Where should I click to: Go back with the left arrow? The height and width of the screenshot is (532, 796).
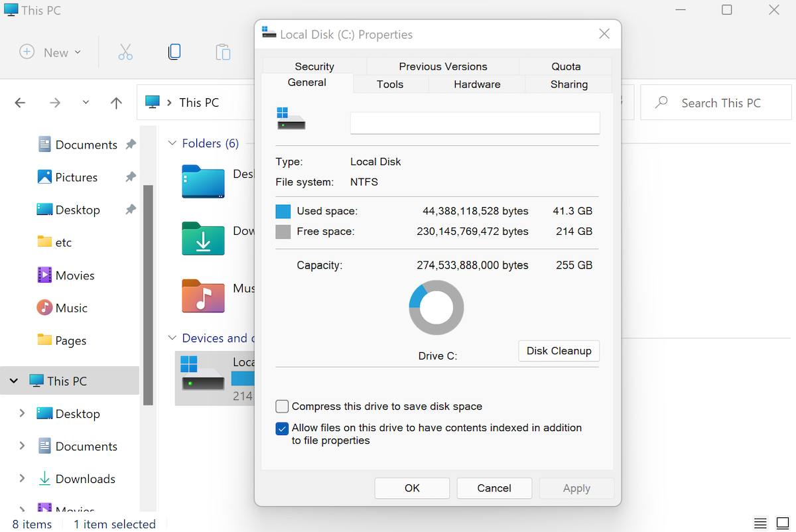20,103
